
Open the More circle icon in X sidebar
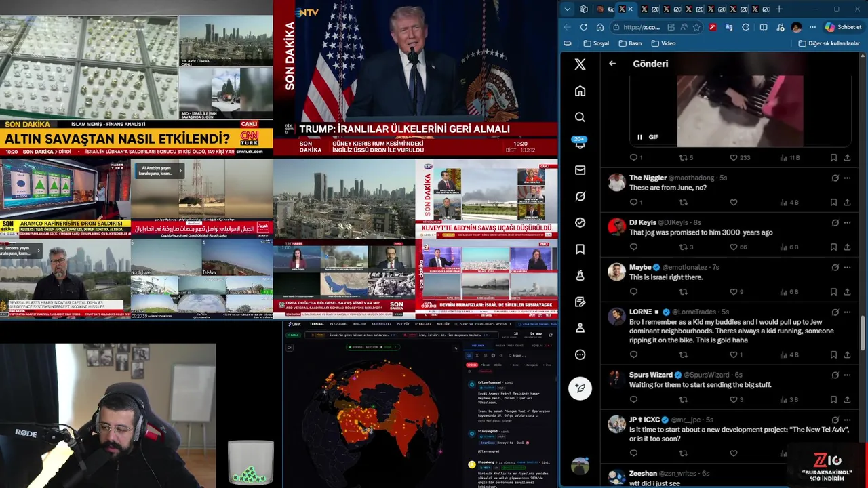tap(580, 354)
